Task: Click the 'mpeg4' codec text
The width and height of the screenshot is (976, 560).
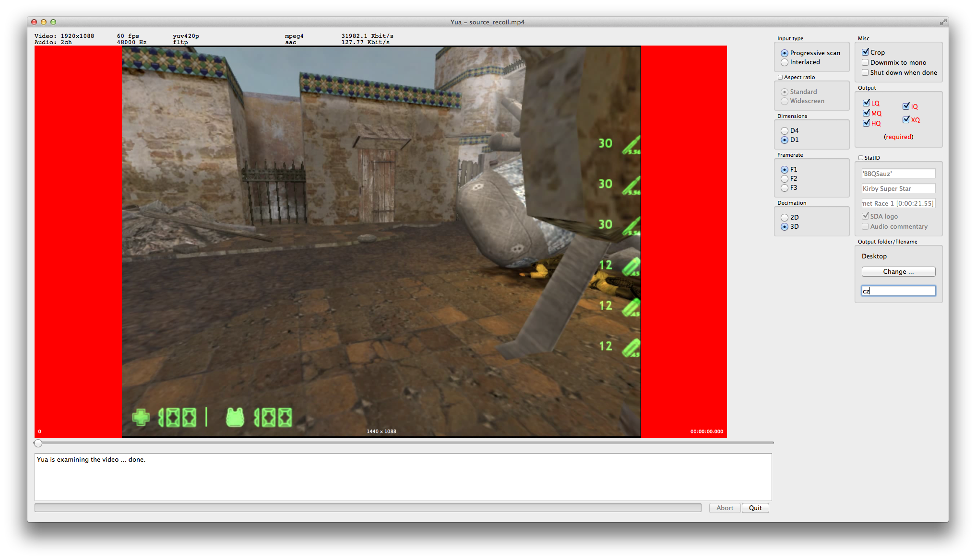Action: coord(294,36)
